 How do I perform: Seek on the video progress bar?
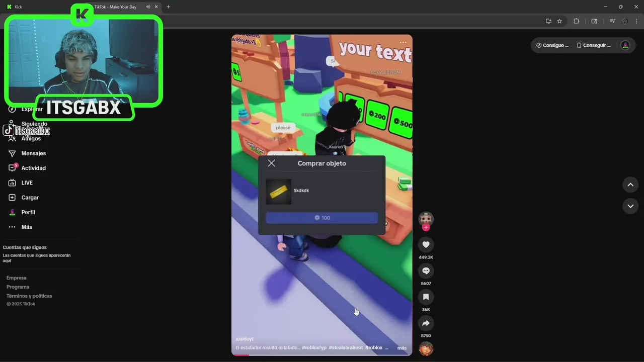pyautogui.click(x=321, y=355)
